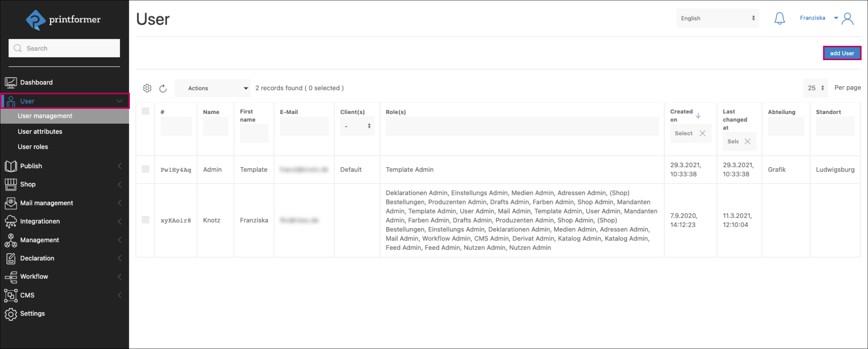The width and height of the screenshot is (868, 349).
Task: Click the user profile avatar icon
Action: pyautogui.click(x=848, y=19)
